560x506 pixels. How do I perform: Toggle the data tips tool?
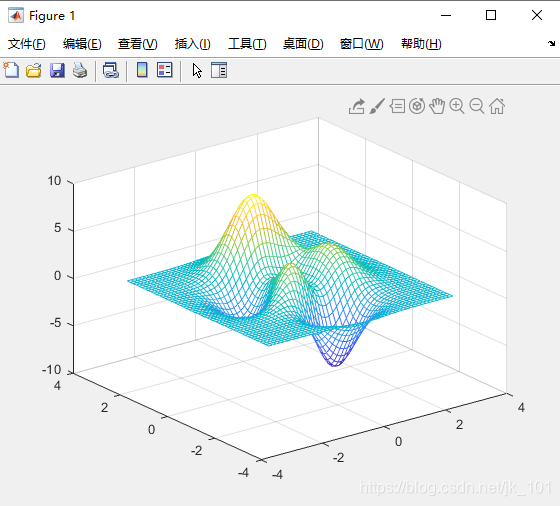[397, 106]
